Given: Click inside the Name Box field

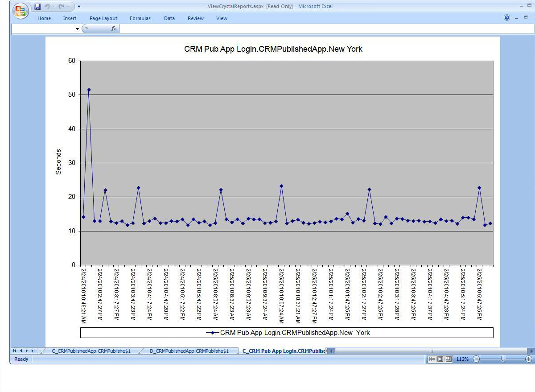Looking at the screenshot, I should tap(42, 29).
